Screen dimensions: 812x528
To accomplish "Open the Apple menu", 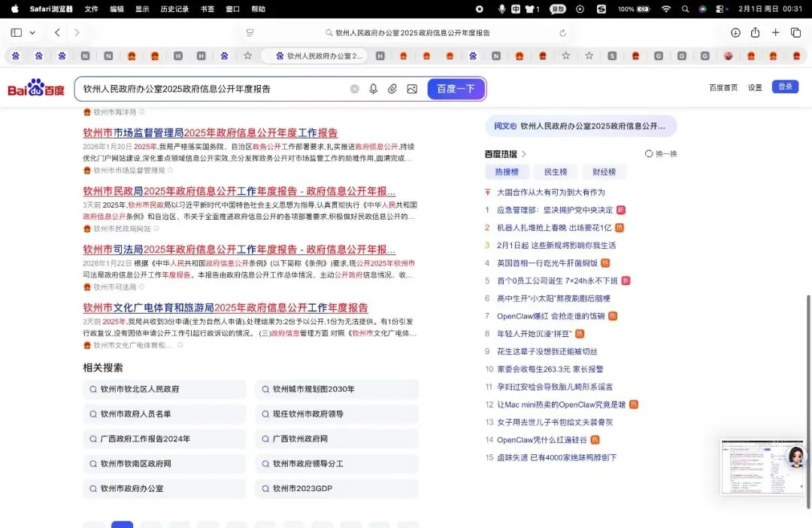I will (x=14, y=9).
